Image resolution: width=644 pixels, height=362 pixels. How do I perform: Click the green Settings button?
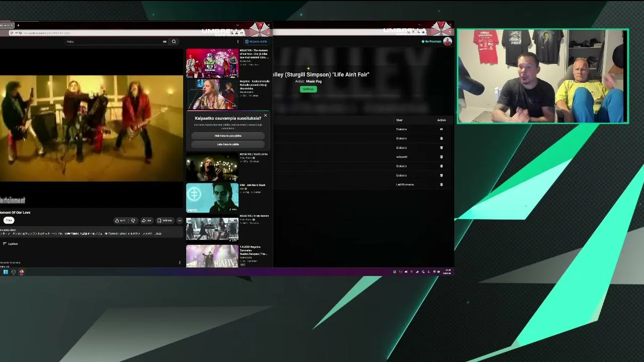pos(308,89)
